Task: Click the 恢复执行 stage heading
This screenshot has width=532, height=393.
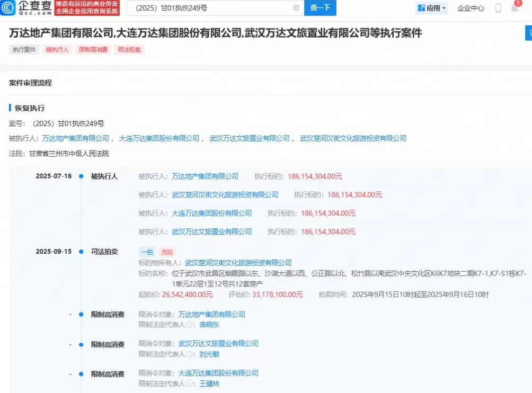Action: 30,108
